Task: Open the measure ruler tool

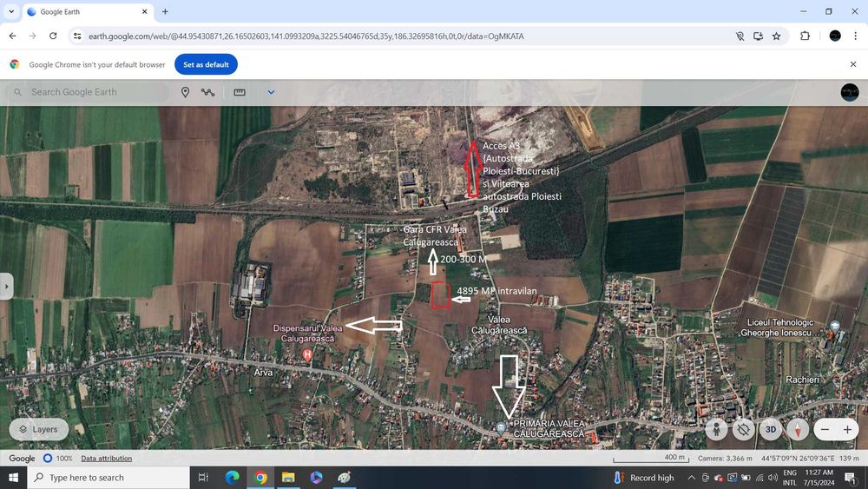Action: (240, 92)
